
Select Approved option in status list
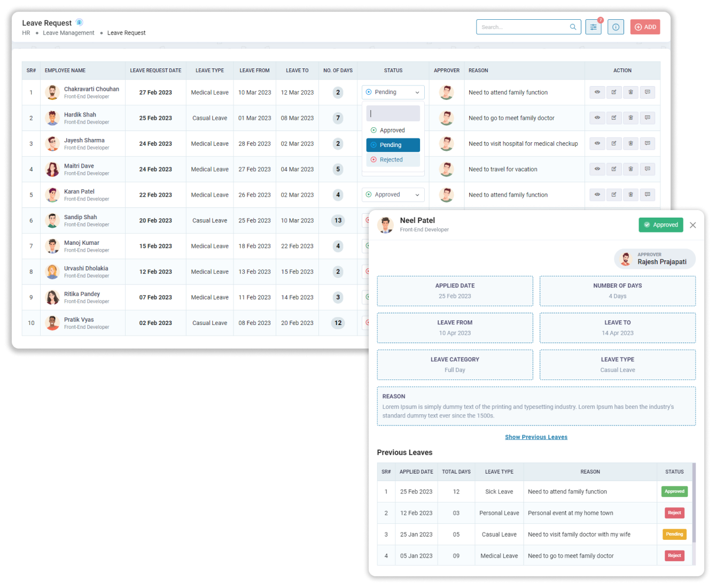click(x=392, y=130)
